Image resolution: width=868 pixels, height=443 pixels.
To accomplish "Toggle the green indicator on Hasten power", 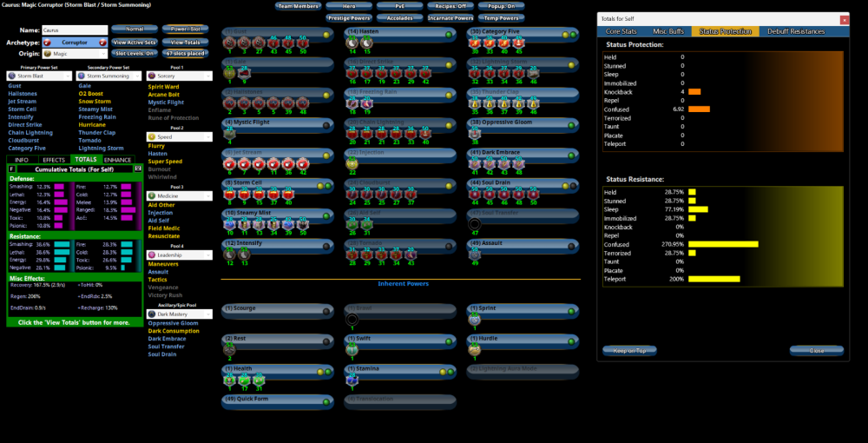I will (x=449, y=35).
